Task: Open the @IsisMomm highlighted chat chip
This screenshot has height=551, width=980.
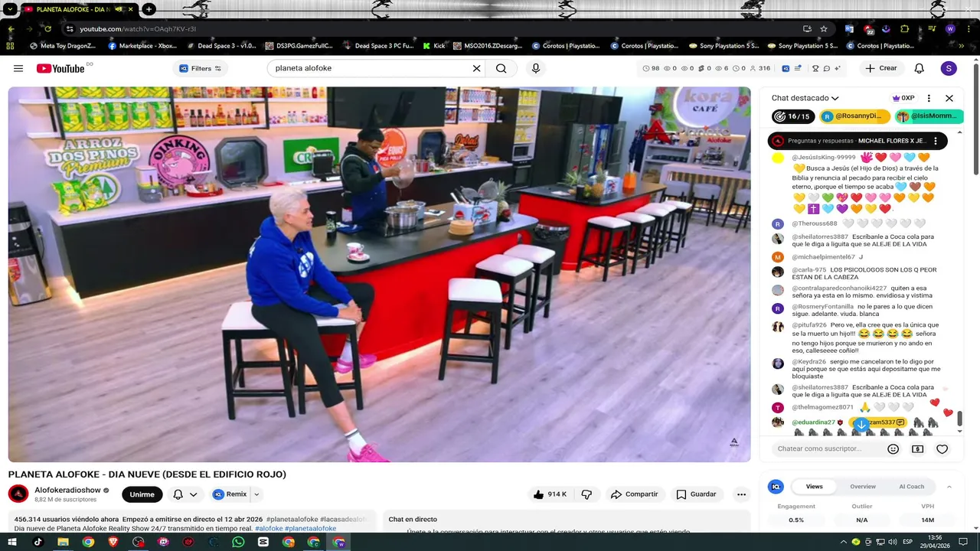Action: 929,116
